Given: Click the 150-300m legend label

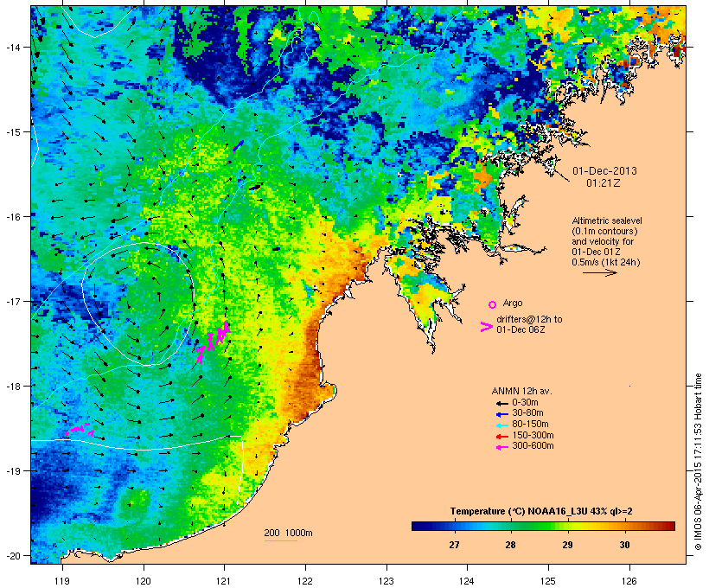Looking at the screenshot, I should click(x=533, y=435).
